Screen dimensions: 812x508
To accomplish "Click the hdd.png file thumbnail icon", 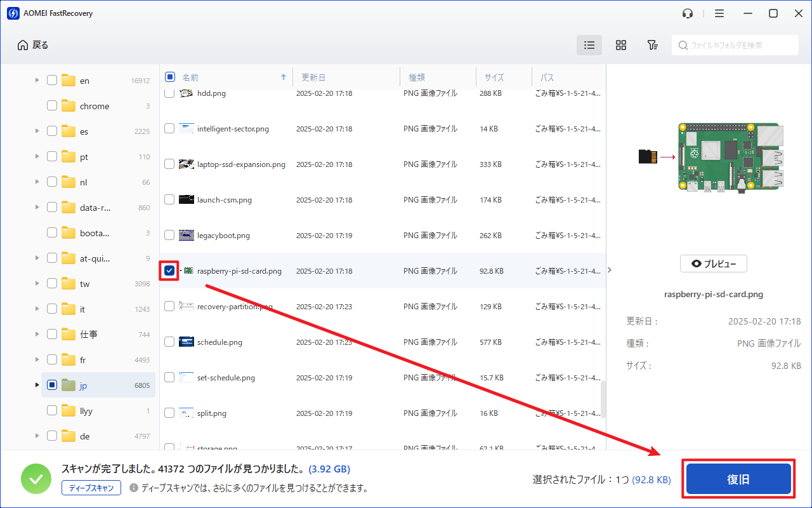I will [x=187, y=93].
